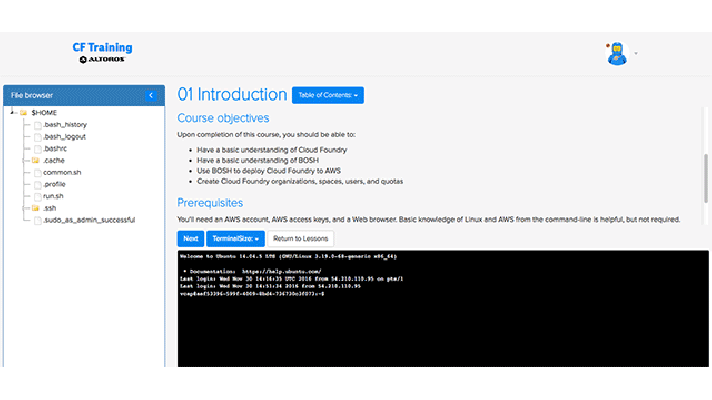Expand the .ssh folder node

[25, 208]
